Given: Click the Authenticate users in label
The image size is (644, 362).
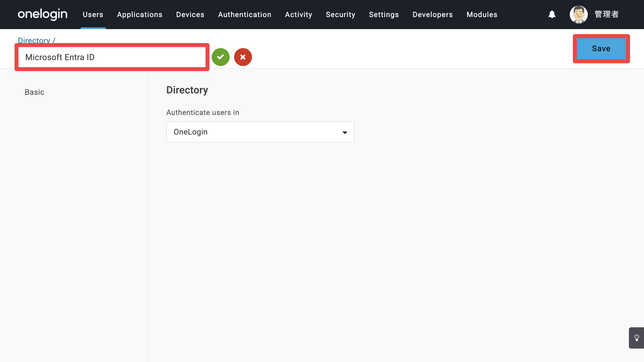Looking at the screenshot, I should [203, 112].
